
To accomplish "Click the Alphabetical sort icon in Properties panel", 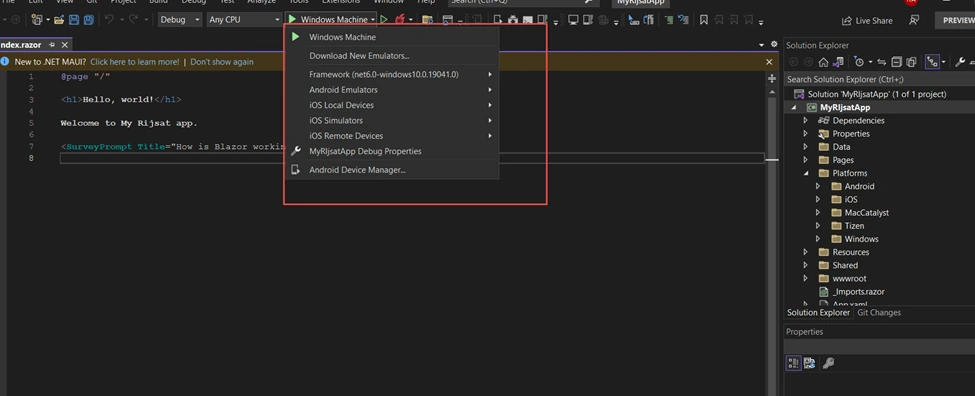I will (x=809, y=363).
